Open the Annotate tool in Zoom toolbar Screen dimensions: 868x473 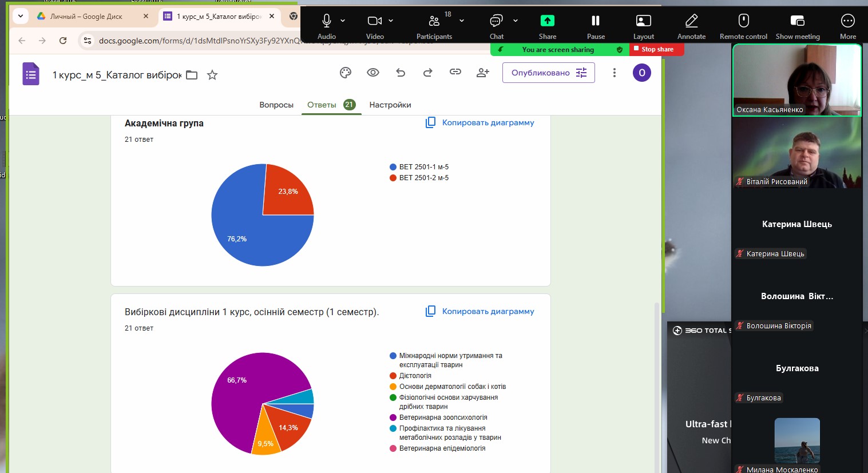pyautogui.click(x=691, y=26)
